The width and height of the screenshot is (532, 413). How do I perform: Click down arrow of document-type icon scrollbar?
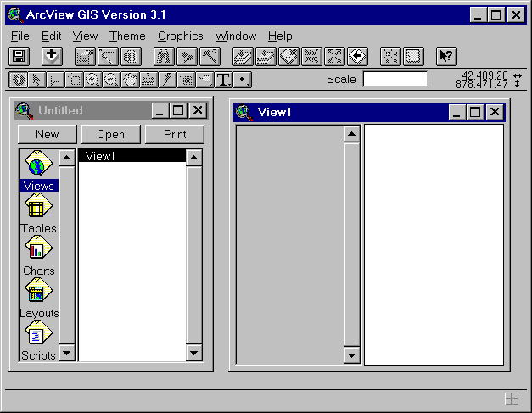tap(67, 353)
